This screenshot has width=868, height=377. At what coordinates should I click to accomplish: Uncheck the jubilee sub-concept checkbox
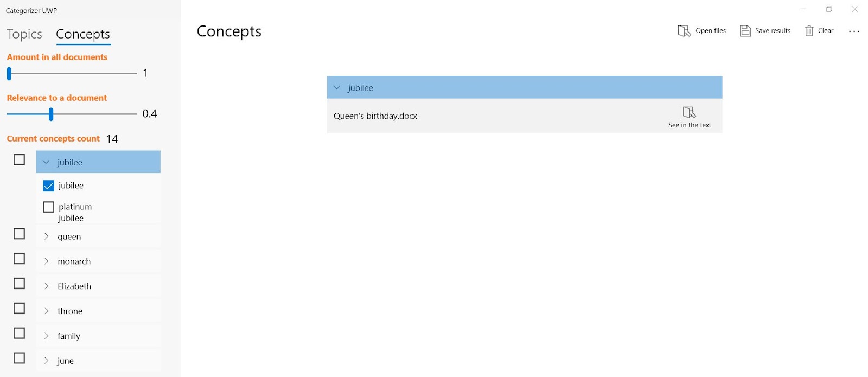pos(48,186)
